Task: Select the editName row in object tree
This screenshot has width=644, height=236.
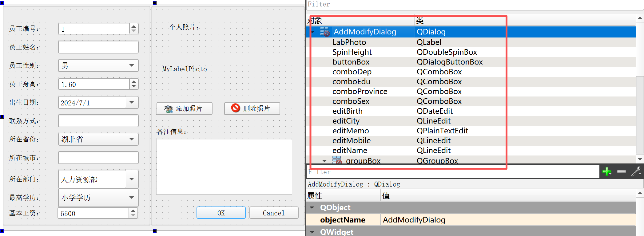Action: tap(471, 150)
